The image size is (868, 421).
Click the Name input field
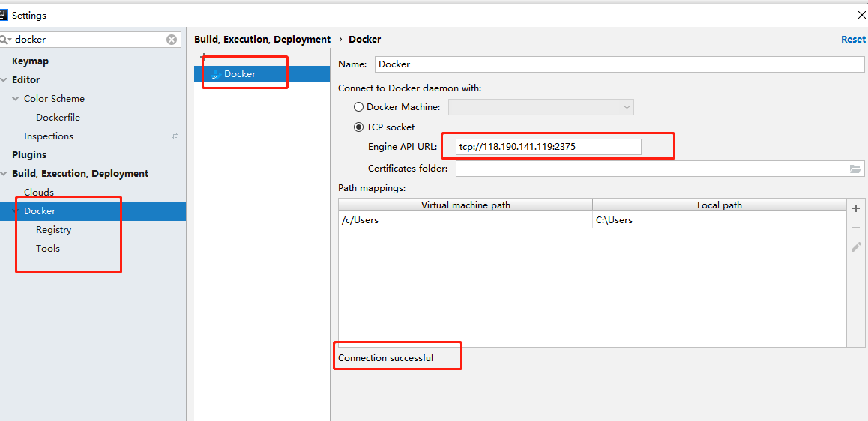[619, 64]
